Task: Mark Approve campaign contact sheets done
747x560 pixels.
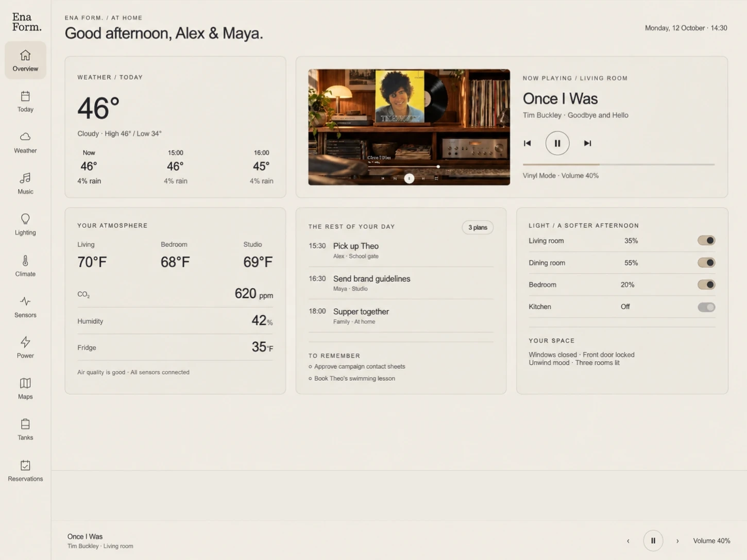Action: [310, 367]
